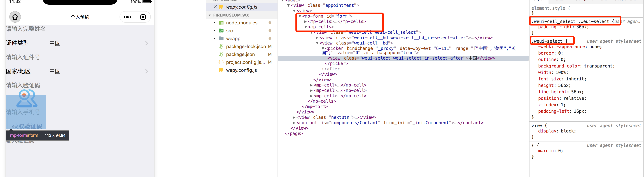Expand the collapsed mp-cells node

[x=305, y=22]
